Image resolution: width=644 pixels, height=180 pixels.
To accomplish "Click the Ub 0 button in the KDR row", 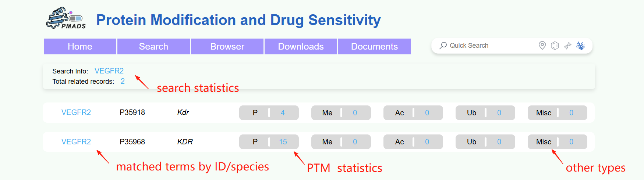I will point(485,142).
